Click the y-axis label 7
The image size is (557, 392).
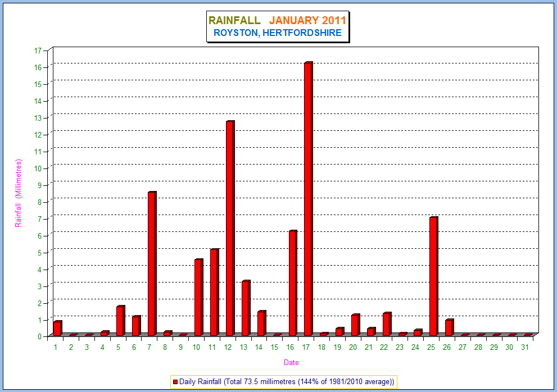coord(40,219)
